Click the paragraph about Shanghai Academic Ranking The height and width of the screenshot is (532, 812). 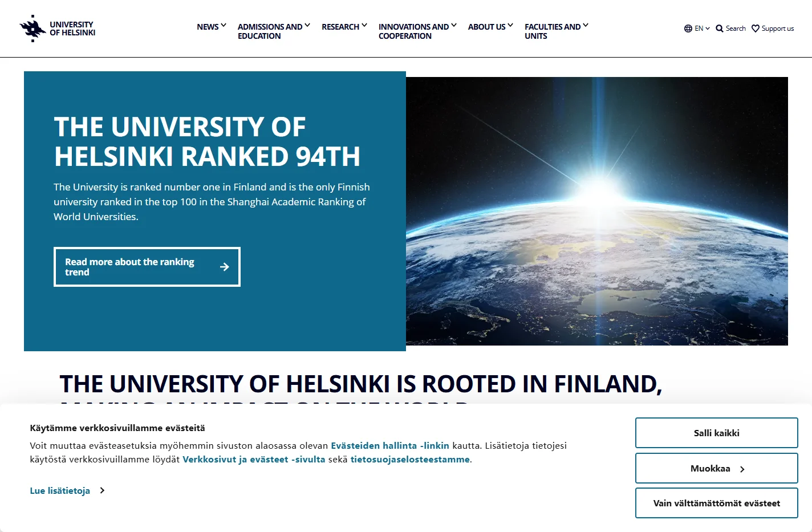(x=212, y=202)
